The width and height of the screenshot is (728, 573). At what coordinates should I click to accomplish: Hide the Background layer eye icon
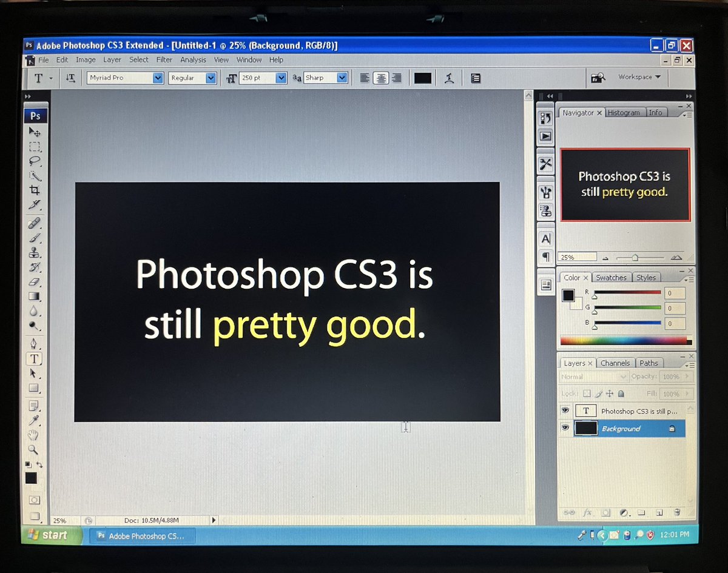coord(565,428)
